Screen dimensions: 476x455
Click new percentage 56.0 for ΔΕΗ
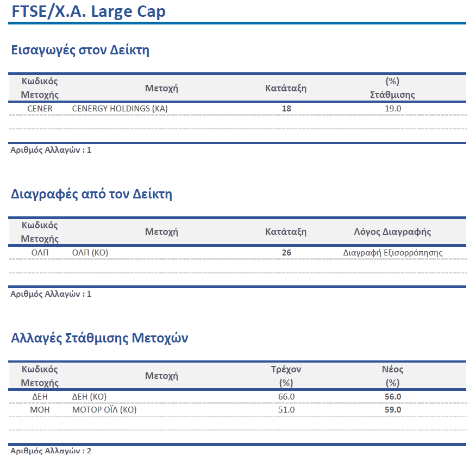point(393,396)
